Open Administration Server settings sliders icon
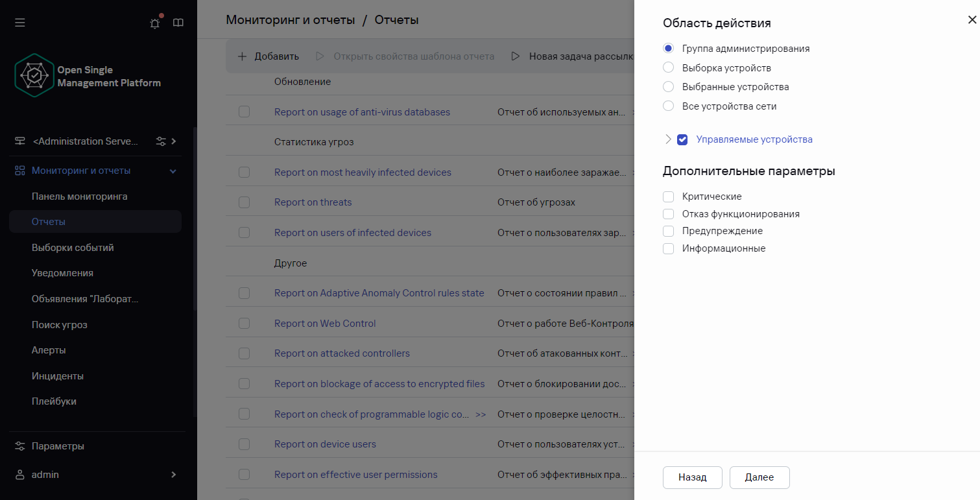980x500 pixels. [161, 141]
